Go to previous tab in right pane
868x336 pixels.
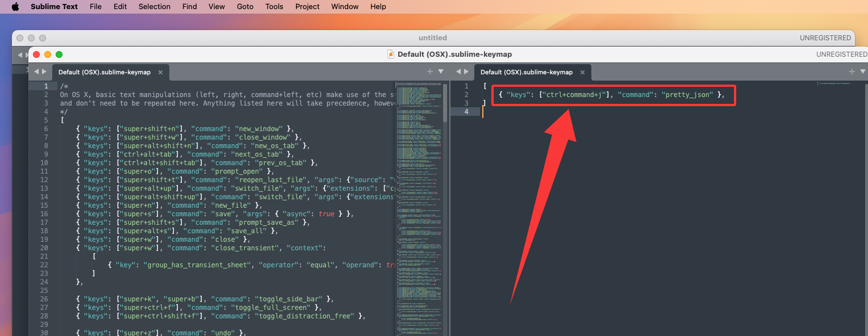pos(458,72)
